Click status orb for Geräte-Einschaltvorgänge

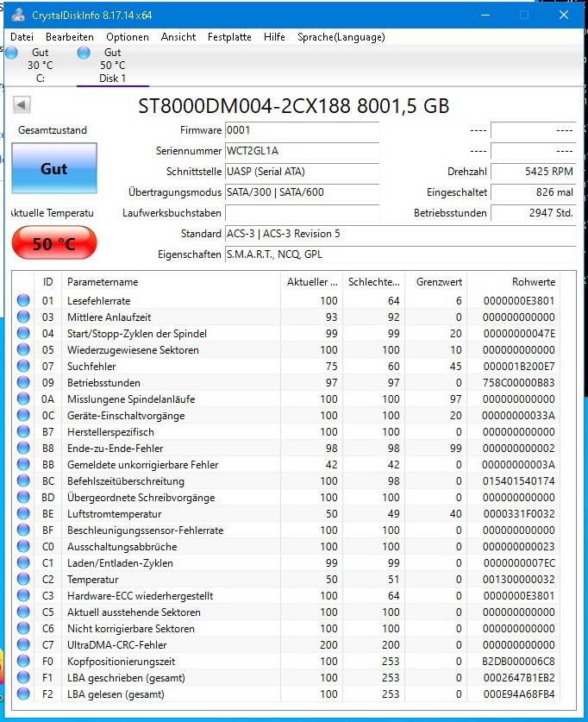[x=23, y=415]
